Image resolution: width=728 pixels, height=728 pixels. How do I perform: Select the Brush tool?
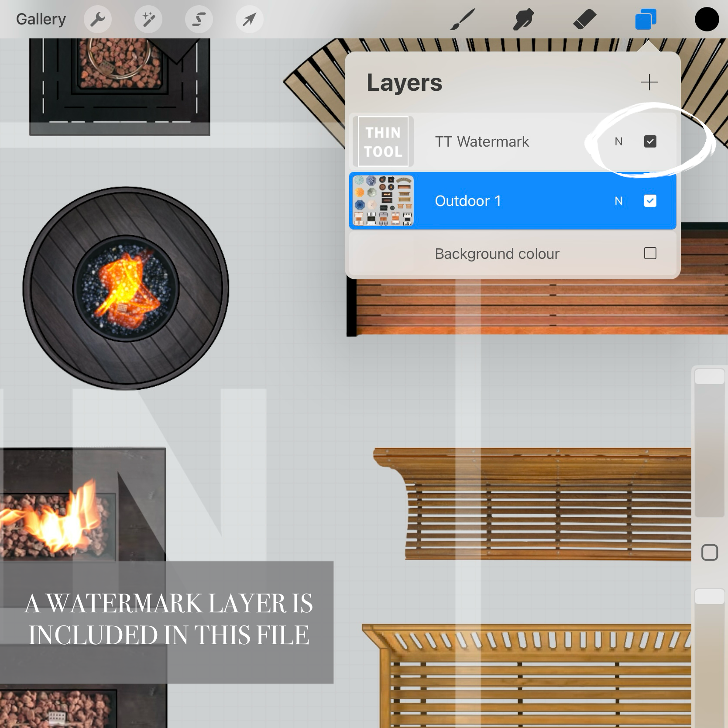coord(463,20)
